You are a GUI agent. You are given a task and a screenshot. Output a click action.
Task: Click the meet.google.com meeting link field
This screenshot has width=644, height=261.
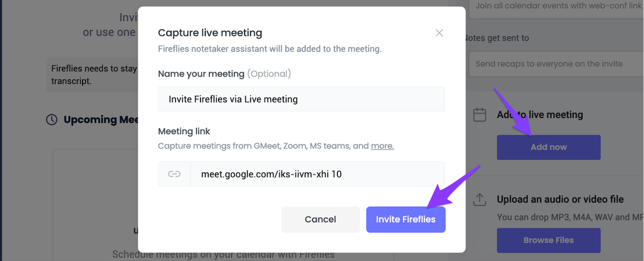317,174
